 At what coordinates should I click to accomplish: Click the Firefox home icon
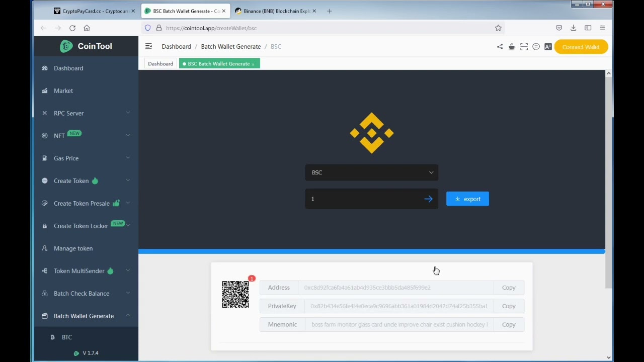[87, 28]
